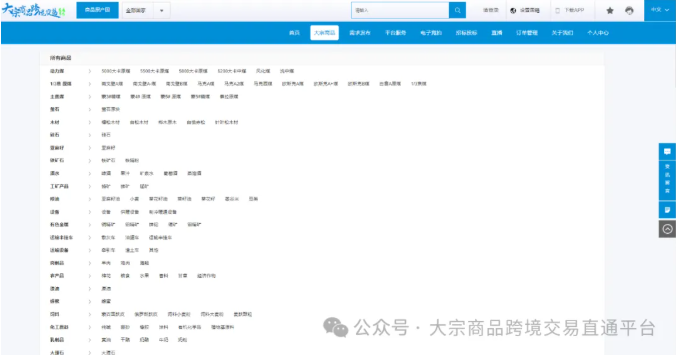Open favorites via the star icon

[610, 10]
